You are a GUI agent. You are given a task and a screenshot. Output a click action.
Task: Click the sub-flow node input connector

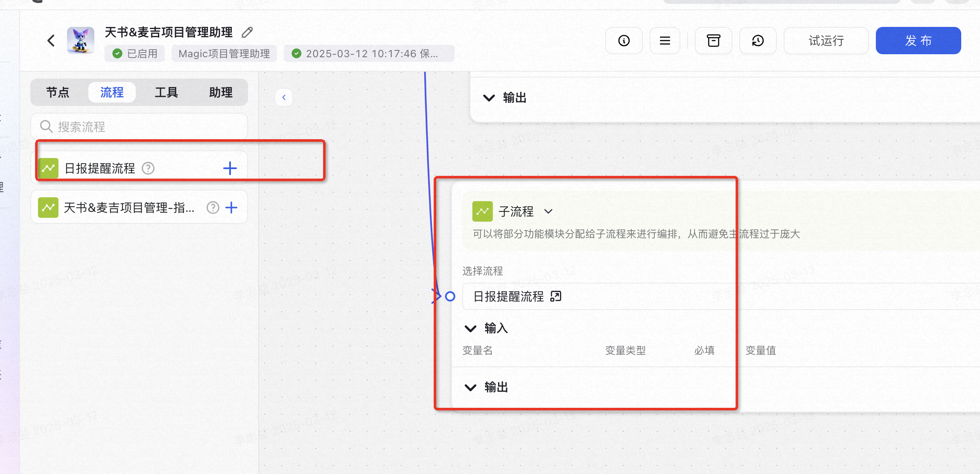(450, 296)
